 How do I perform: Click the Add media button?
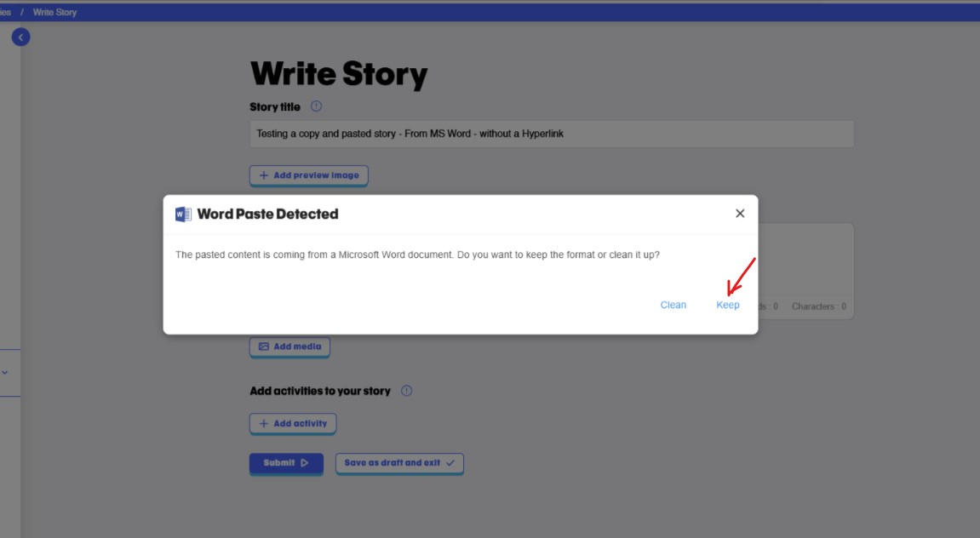290,346
